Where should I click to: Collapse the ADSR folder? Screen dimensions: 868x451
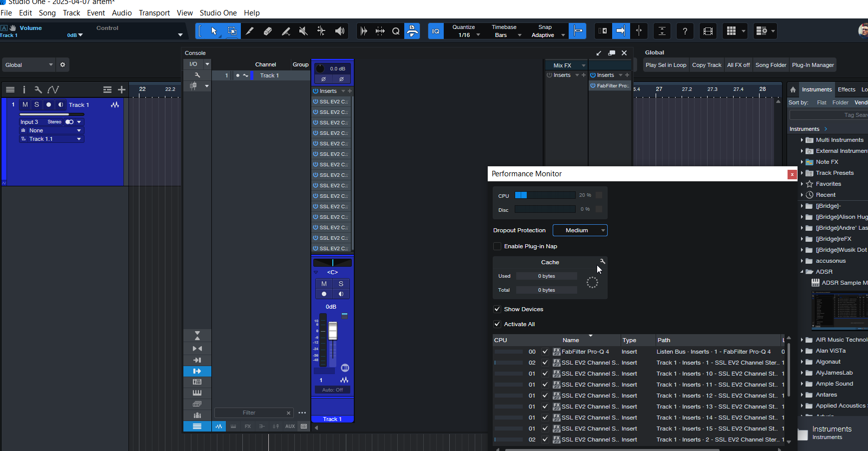tap(802, 272)
